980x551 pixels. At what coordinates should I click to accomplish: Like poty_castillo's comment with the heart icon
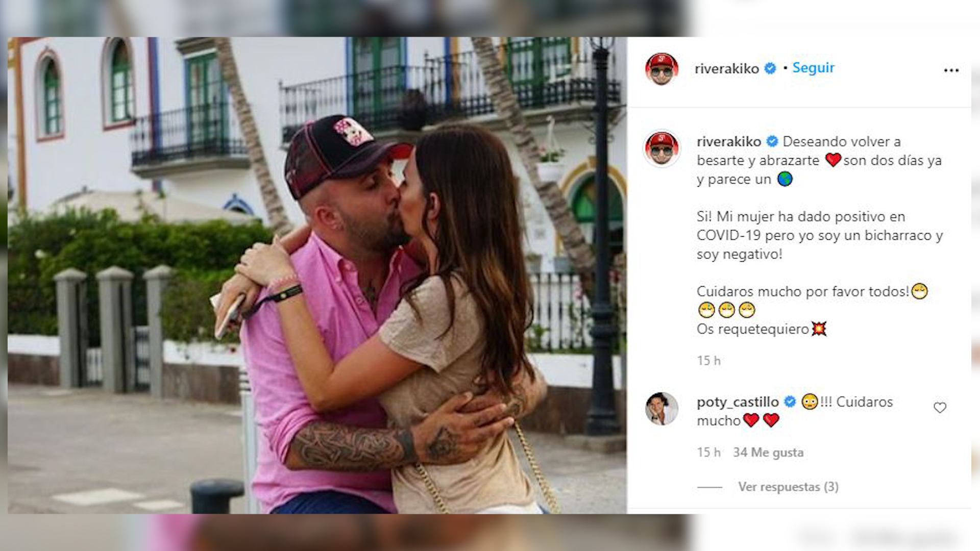[940, 408]
